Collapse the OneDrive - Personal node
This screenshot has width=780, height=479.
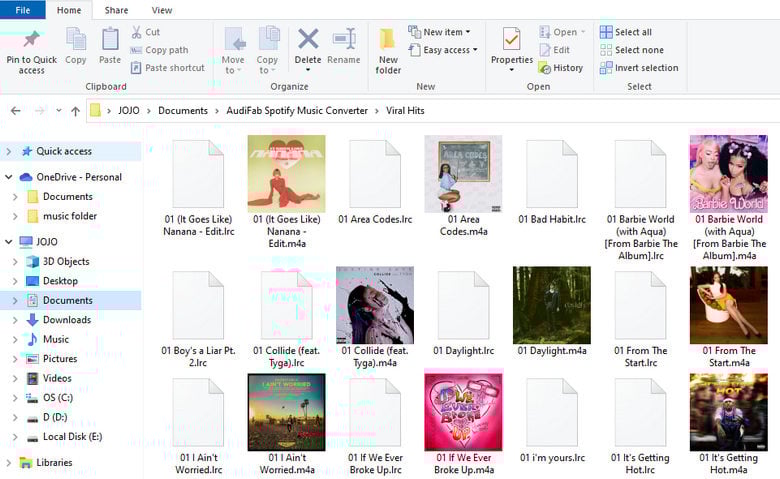click(8, 177)
